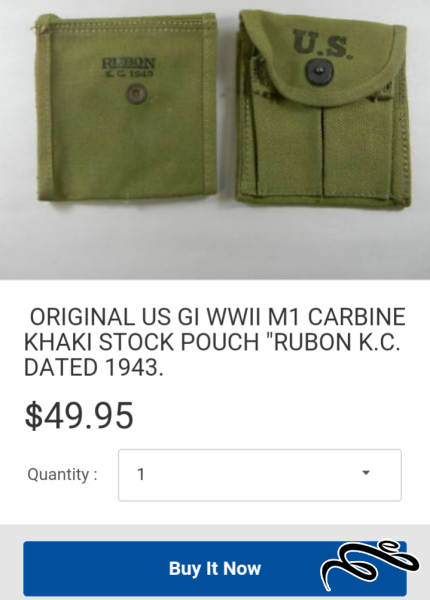430x600 pixels.
Task: Click the left pouch back side image
Action: (126, 109)
